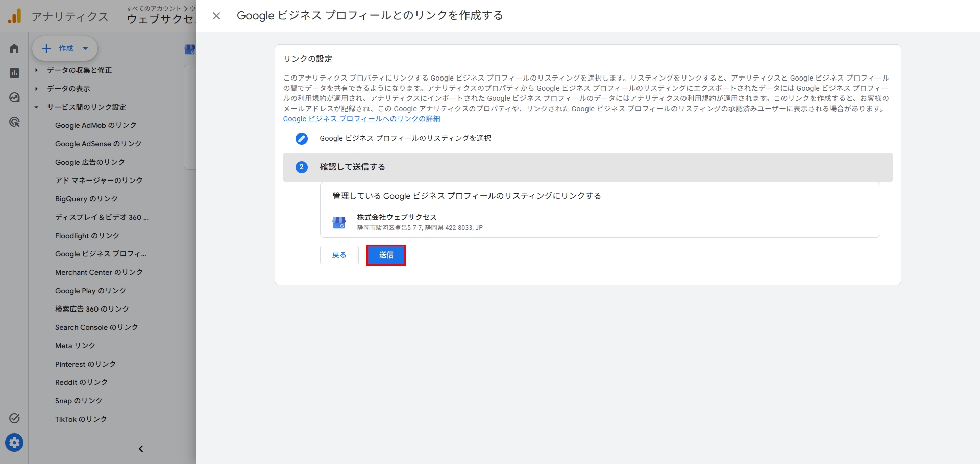Open Search Console のリンク

[x=96, y=327]
